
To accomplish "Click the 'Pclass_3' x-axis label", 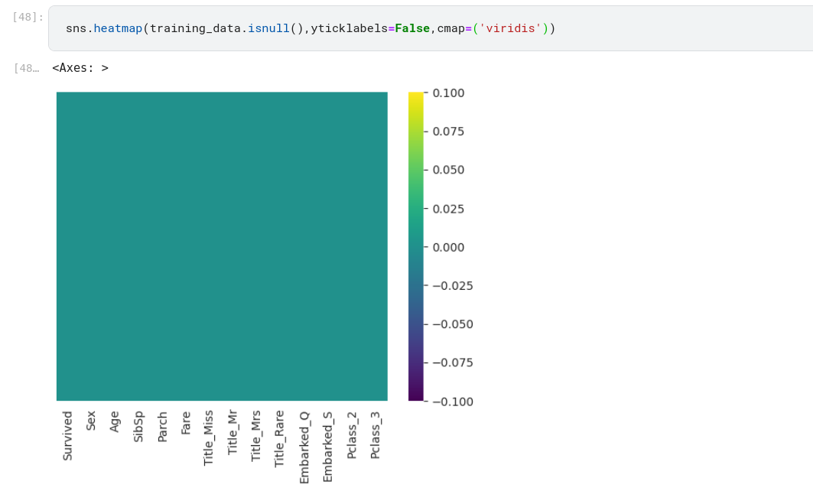I will 375,434.
